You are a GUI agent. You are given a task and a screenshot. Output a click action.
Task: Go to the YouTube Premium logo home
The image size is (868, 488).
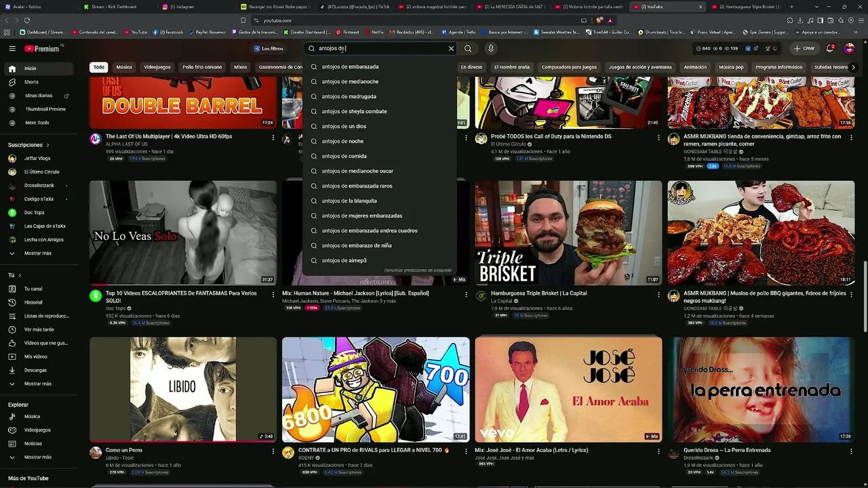[42, 49]
